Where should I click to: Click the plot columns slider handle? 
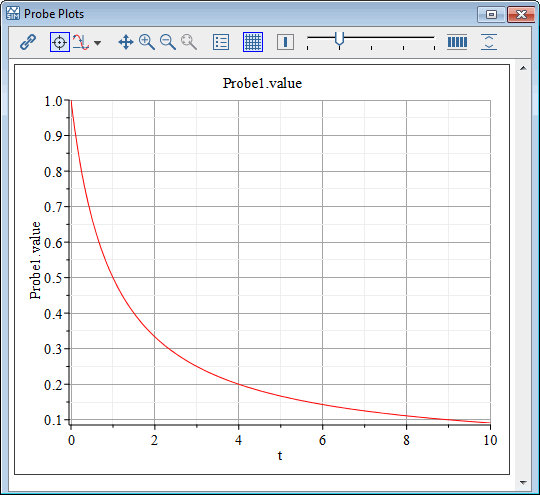(x=340, y=39)
